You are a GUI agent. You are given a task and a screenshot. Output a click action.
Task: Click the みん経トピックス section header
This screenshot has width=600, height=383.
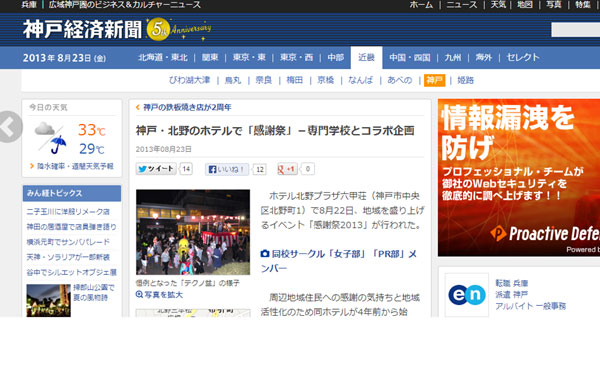(72, 193)
